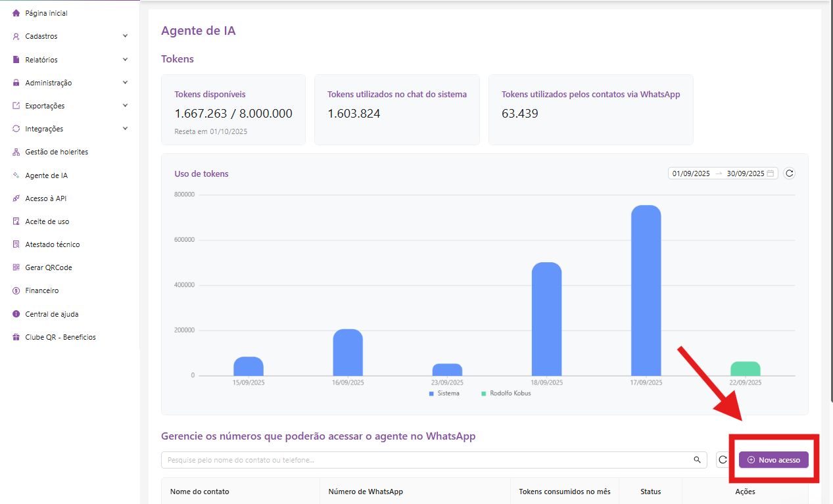Expand the Relatórios submenu arrow
The image size is (833, 504).
coord(125,60)
